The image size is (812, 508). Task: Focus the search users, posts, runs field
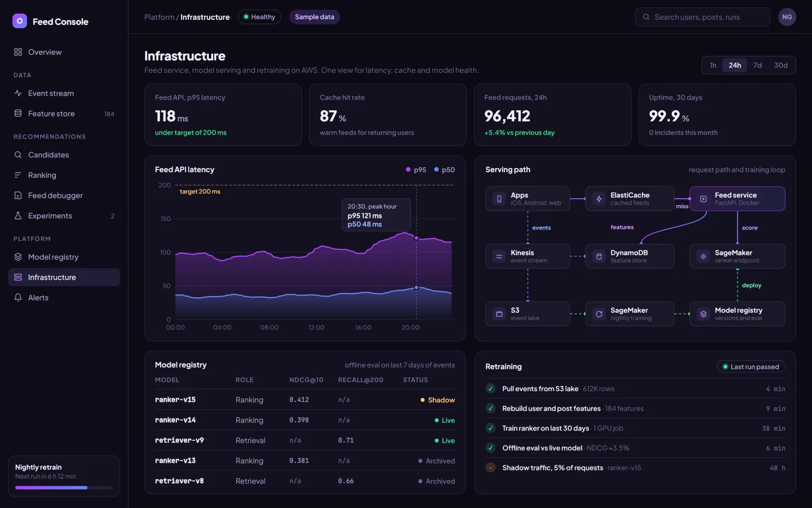point(702,17)
